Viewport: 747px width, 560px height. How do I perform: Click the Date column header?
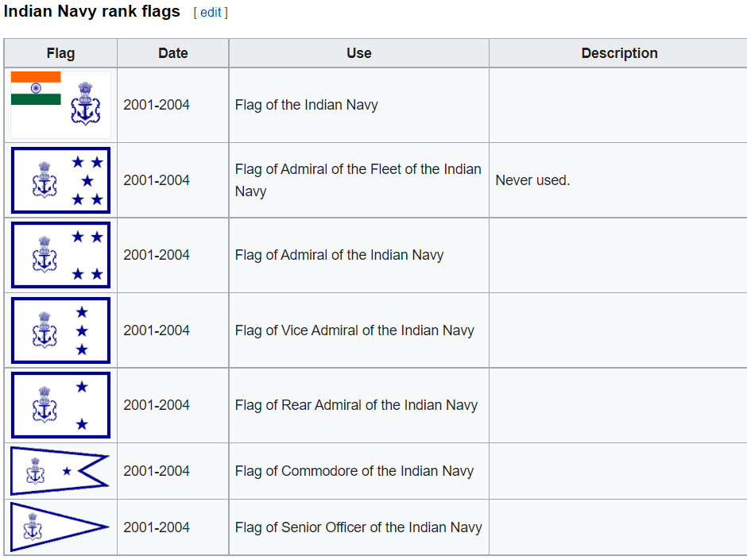(x=173, y=53)
